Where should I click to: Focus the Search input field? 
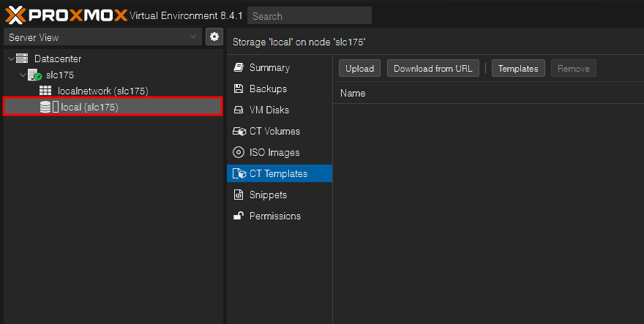pos(310,15)
